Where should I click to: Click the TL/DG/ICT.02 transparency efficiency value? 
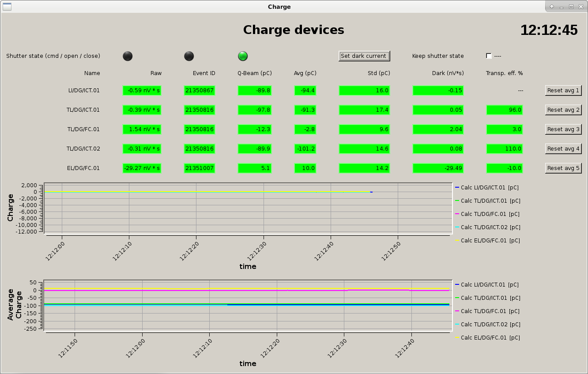pyautogui.click(x=504, y=149)
